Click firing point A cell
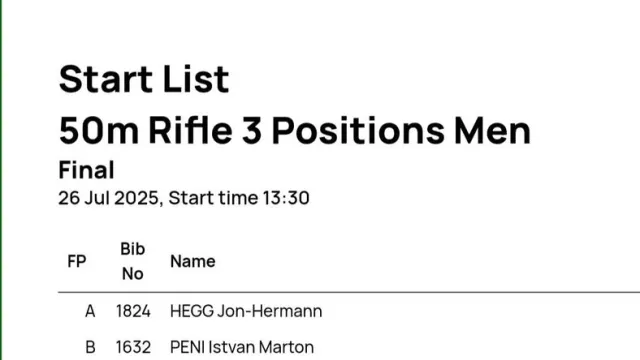 click(x=90, y=311)
